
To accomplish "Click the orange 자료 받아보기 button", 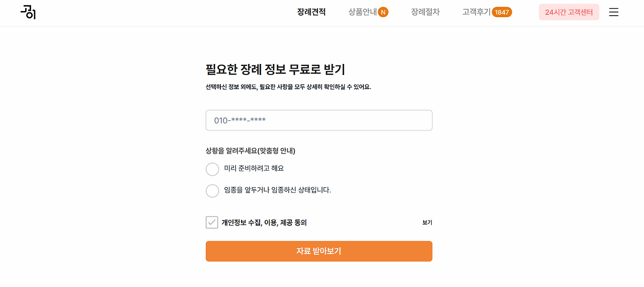I will (x=319, y=251).
